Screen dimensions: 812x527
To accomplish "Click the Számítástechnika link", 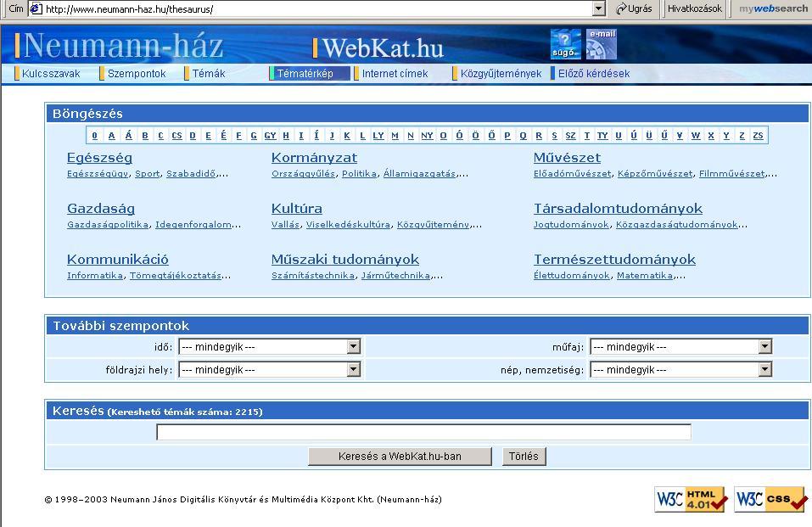I will pyautogui.click(x=313, y=275).
